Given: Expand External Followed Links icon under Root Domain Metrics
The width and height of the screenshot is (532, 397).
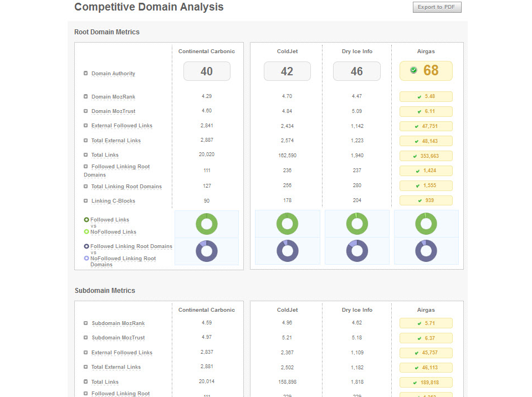Looking at the screenshot, I should [x=85, y=126].
